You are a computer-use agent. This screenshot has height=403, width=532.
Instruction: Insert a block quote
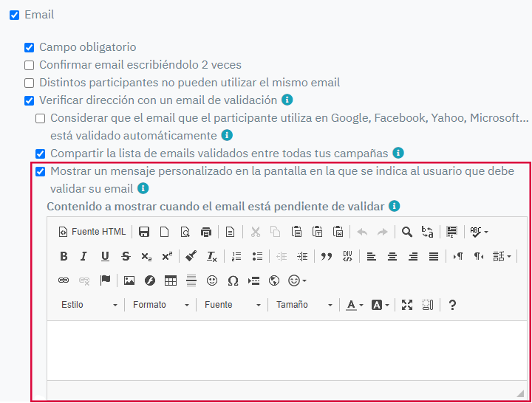pyautogui.click(x=327, y=256)
